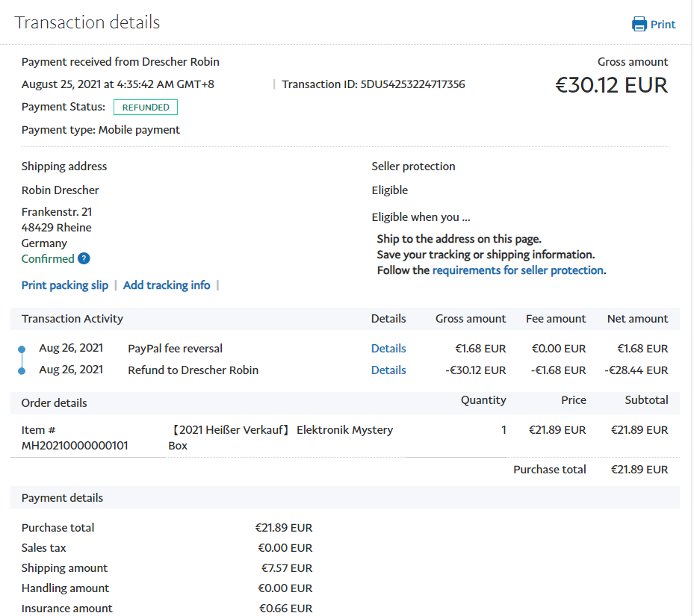The height and width of the screenshot is (616, 694).
Task: Open requirements for seller protection link
Action: [x=518, y=270]
